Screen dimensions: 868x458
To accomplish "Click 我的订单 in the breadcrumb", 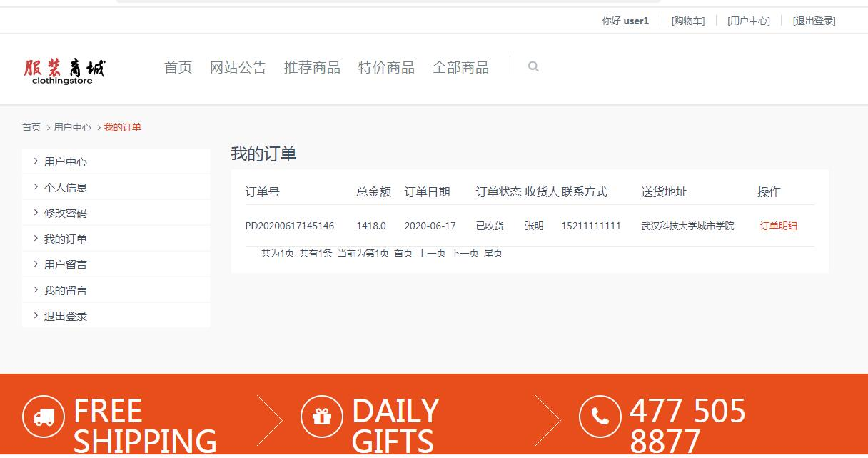I will (x=123, y=127).
